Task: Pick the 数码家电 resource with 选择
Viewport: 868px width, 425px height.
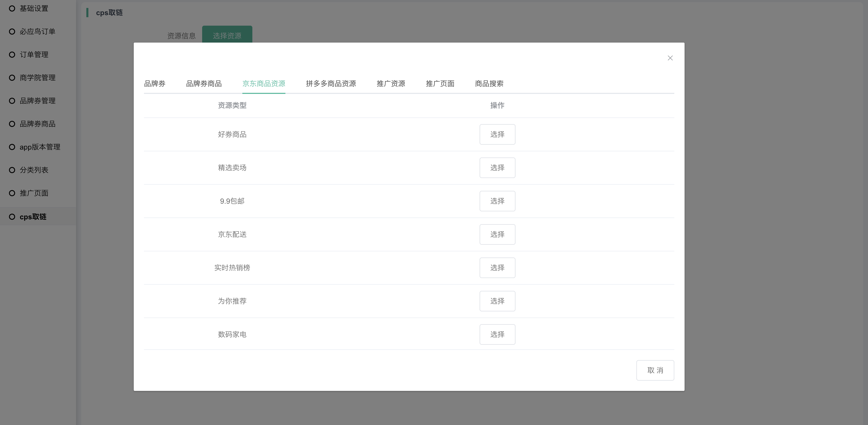Action: [497, 334]
